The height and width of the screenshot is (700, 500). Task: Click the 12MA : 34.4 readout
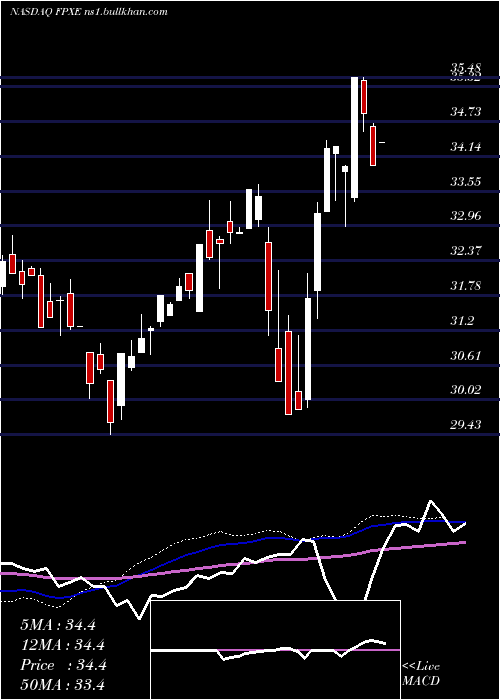click(x=62, y=645)
